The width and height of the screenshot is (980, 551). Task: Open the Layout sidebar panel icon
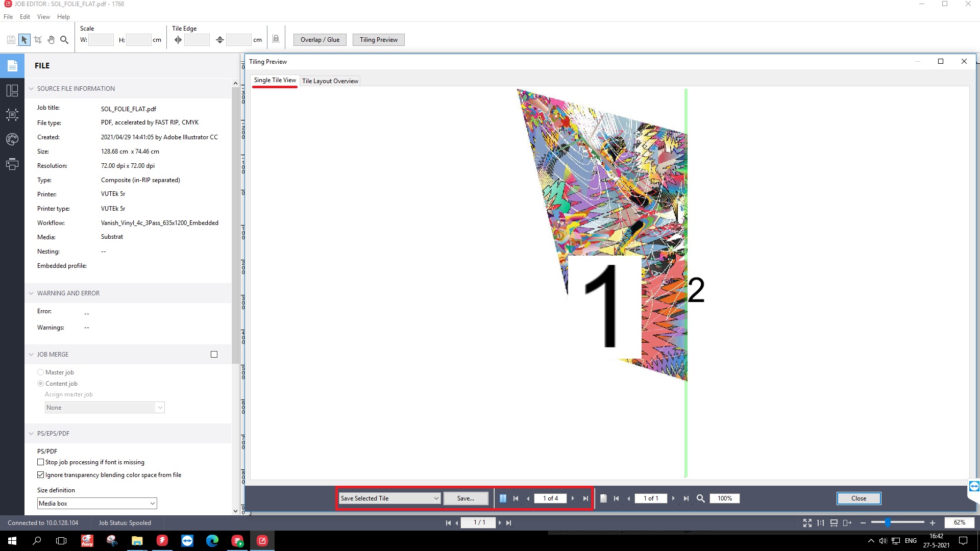tap(12, 91)
